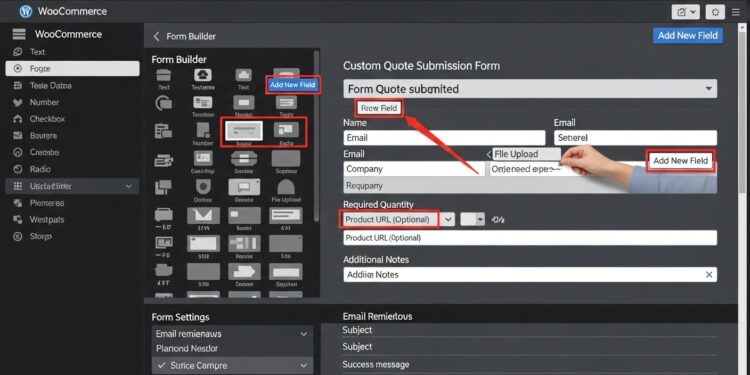Click the blue Add New Field button in the header
The width and height of the screenshot is (750, 375).
[688, 35]
